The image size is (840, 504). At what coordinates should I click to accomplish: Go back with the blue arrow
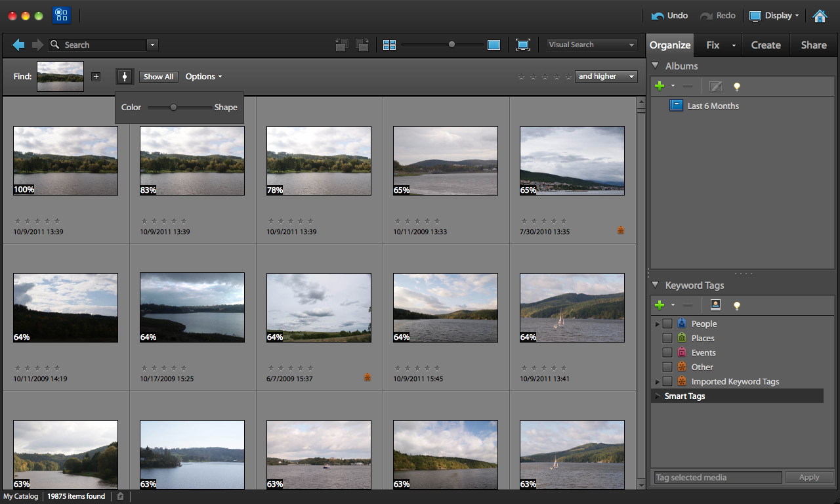point(18,45)
